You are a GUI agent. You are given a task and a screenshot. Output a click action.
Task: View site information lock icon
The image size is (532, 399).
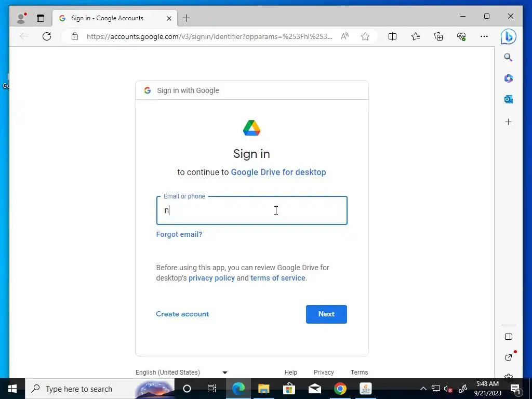coord(75,36)
